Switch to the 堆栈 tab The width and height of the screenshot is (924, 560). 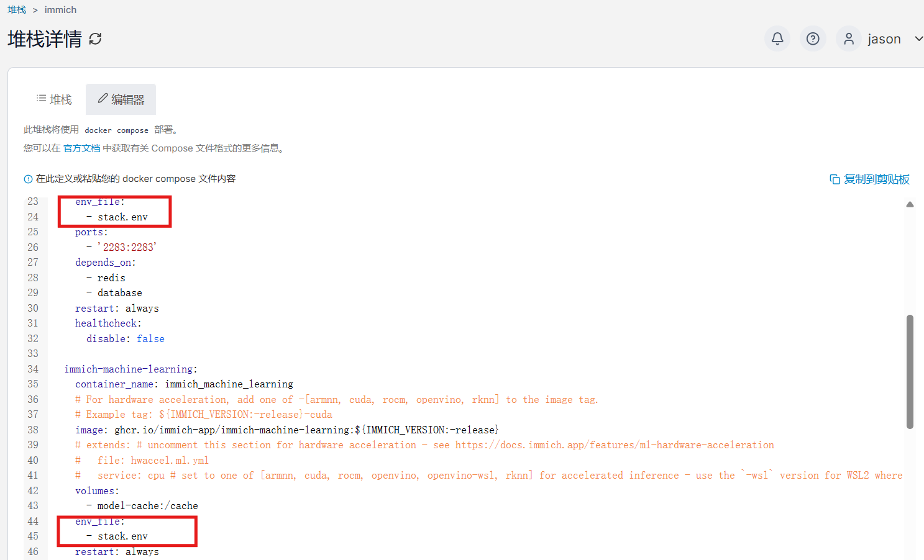pos(54,99)
